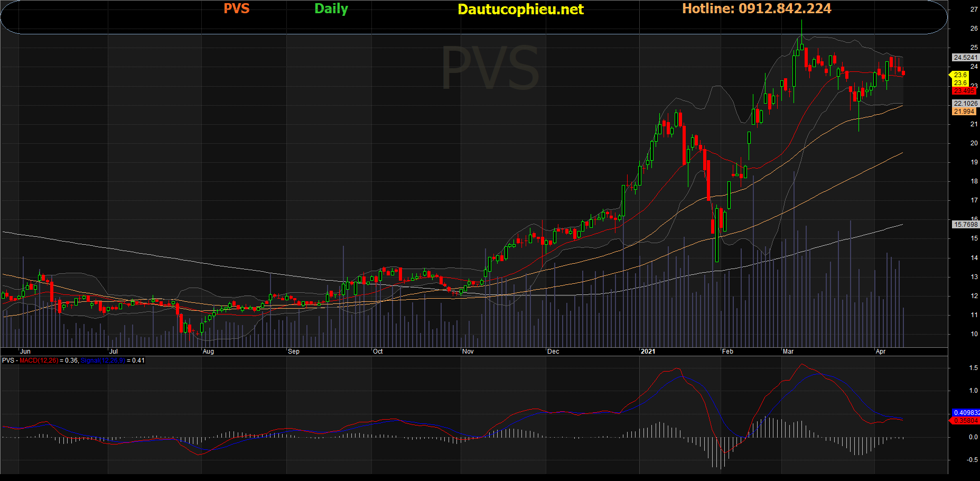Viewport: 980px width, 481px height.
Task: Select the orange 21.994 price label
Action: [964, 111]
